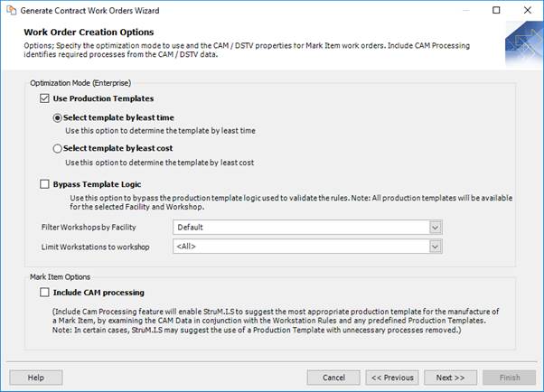Choose Select template by least time
The image size is (544, 392).
(x=58, y=117)
